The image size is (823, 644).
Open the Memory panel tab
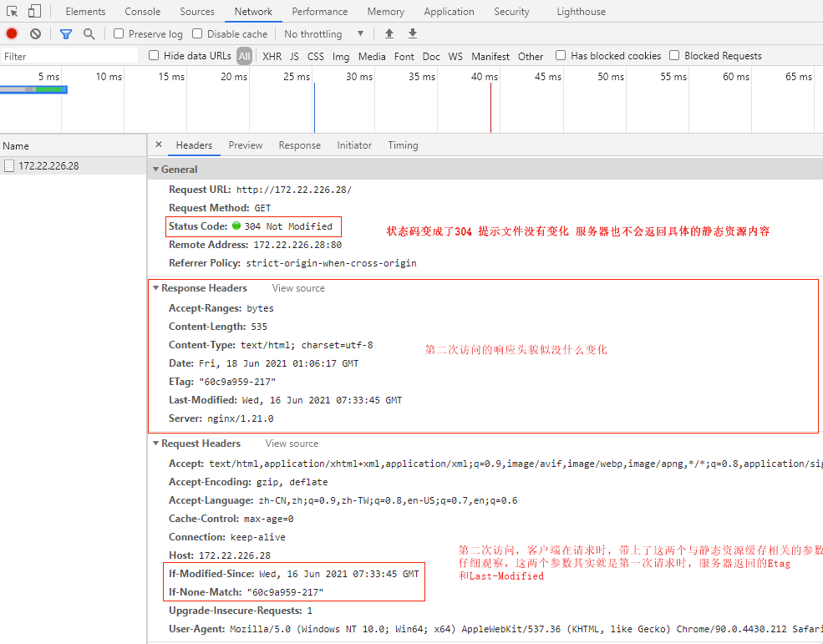coord(386,12)
